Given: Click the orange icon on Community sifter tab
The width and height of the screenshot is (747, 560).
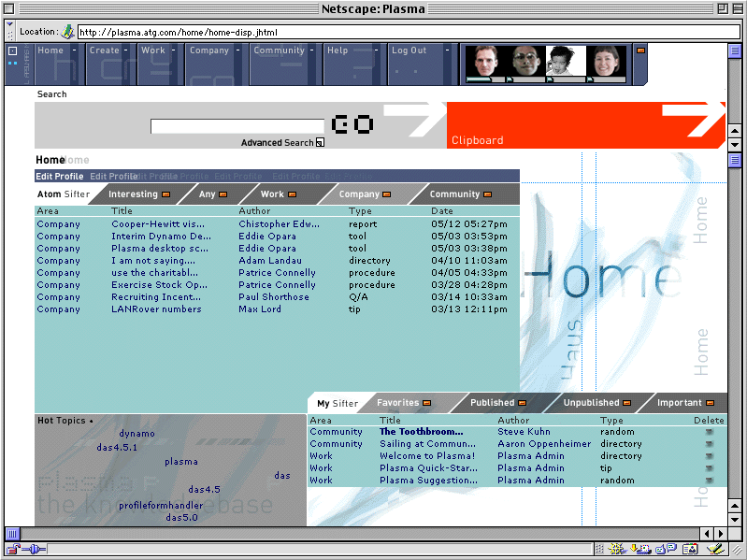Looking at the screenshot, I should (488, 194).
